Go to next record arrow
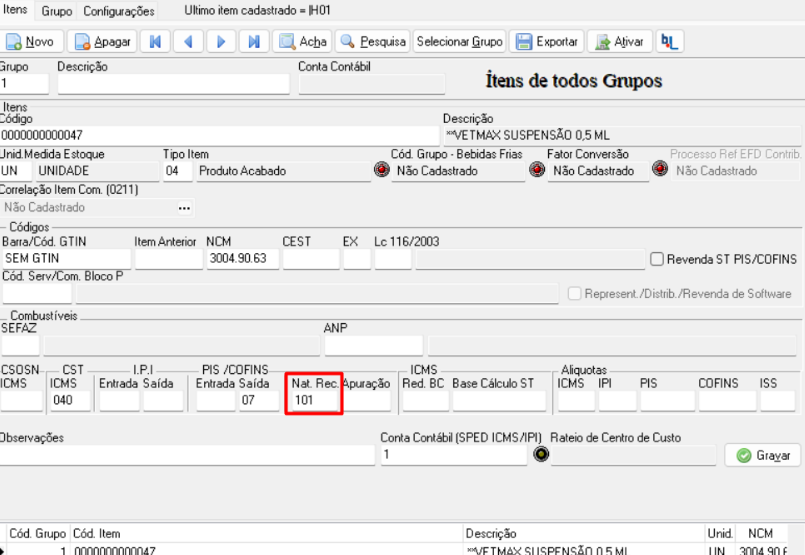The height and width of the screenshot is (555, 805). pos(221,42)
